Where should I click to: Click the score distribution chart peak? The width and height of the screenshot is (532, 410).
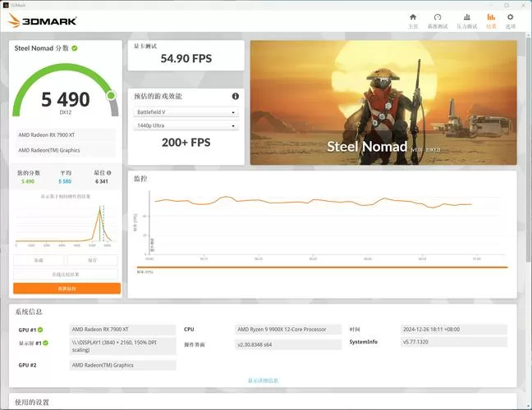pyautogui.click(x=100, y=212)
